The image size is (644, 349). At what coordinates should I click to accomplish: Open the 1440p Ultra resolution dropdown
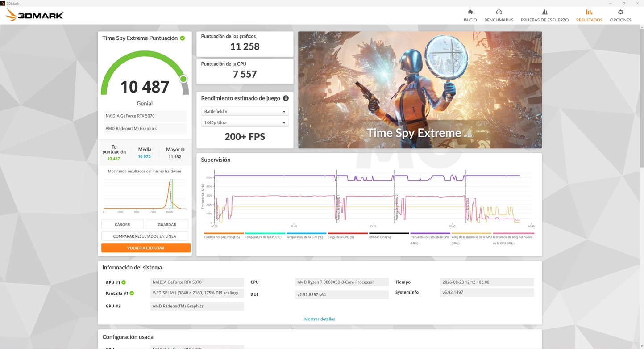pyautogui.click(x=245, y=122)
